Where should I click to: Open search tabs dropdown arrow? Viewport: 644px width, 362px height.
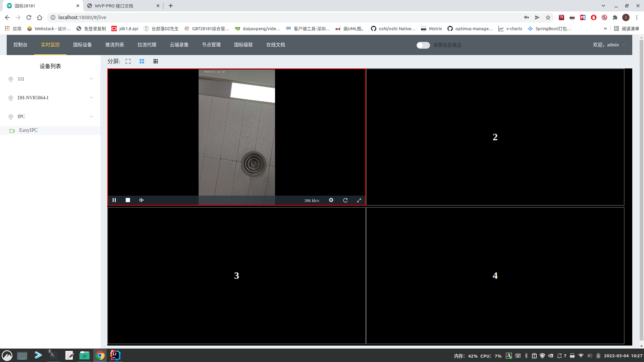(x=603, y=6)
